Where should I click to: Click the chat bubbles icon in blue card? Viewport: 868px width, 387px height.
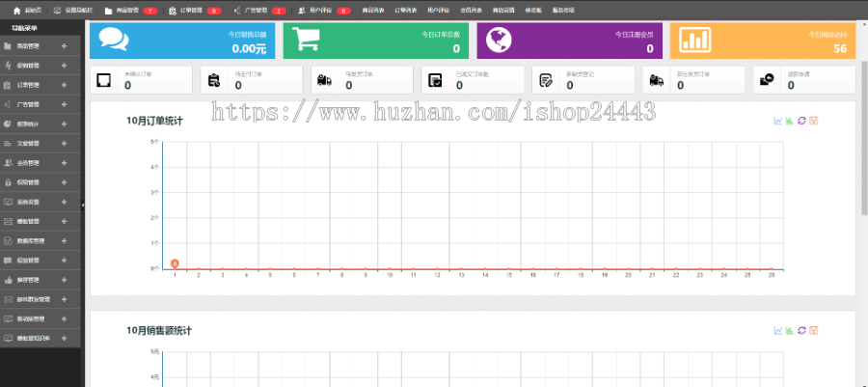113,41
